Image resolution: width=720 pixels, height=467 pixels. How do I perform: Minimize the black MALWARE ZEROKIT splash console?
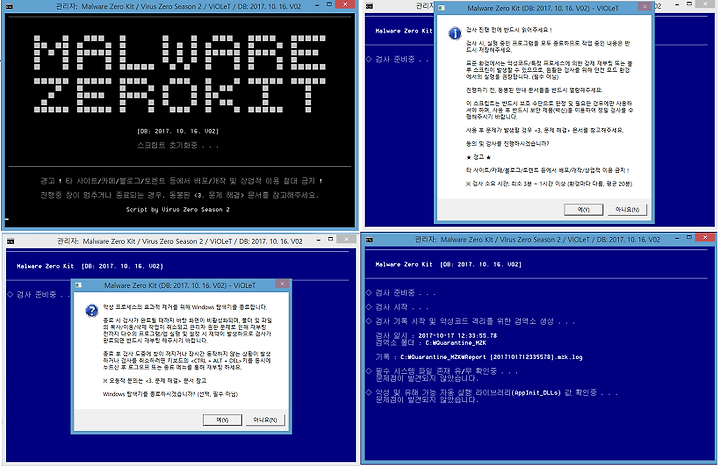[318, 5]
